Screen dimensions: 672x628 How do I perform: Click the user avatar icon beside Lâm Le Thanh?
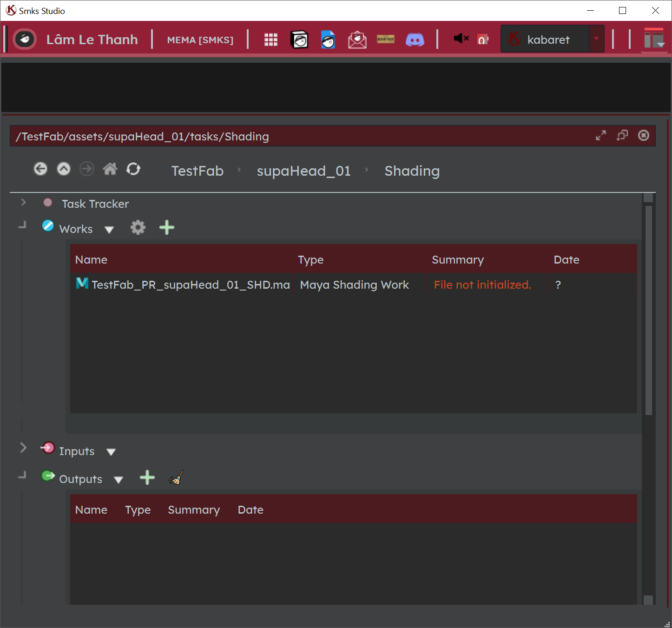point(25,40)
